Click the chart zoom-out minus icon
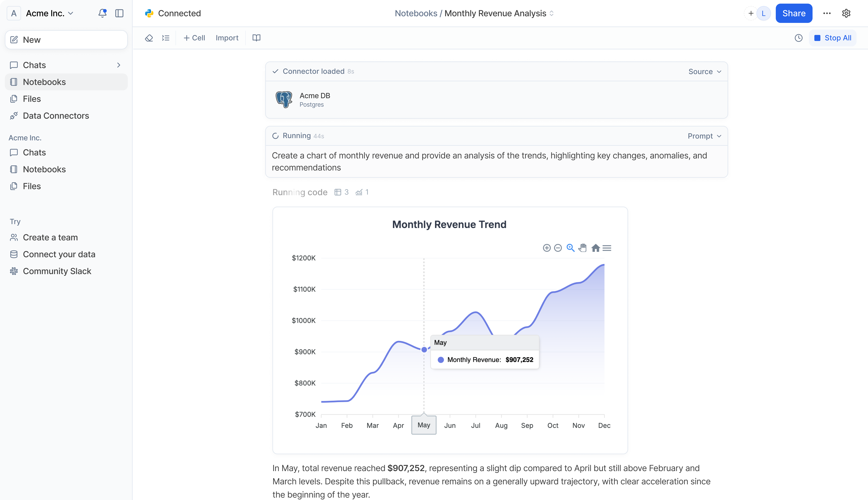The image size is (868, 500). point(558,248)
